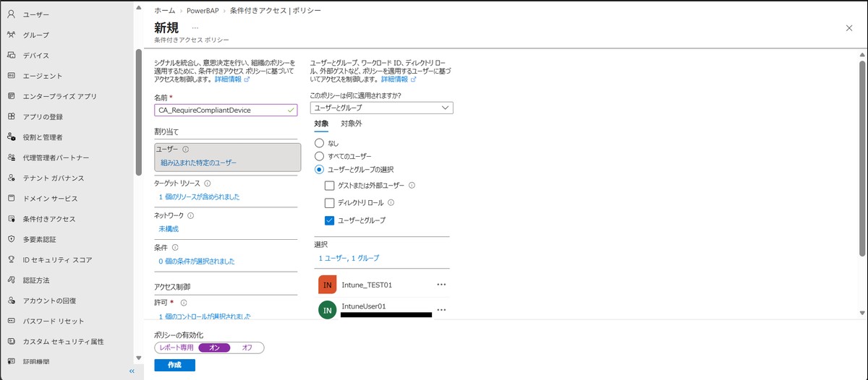Set policy state to オフ
868x380 pixels.
(247, 347)
